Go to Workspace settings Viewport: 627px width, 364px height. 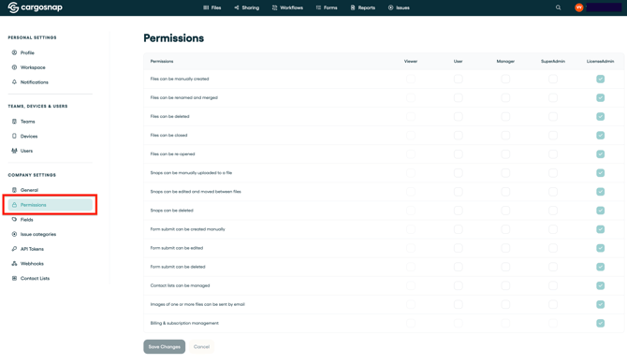click(x=33, y=67)
